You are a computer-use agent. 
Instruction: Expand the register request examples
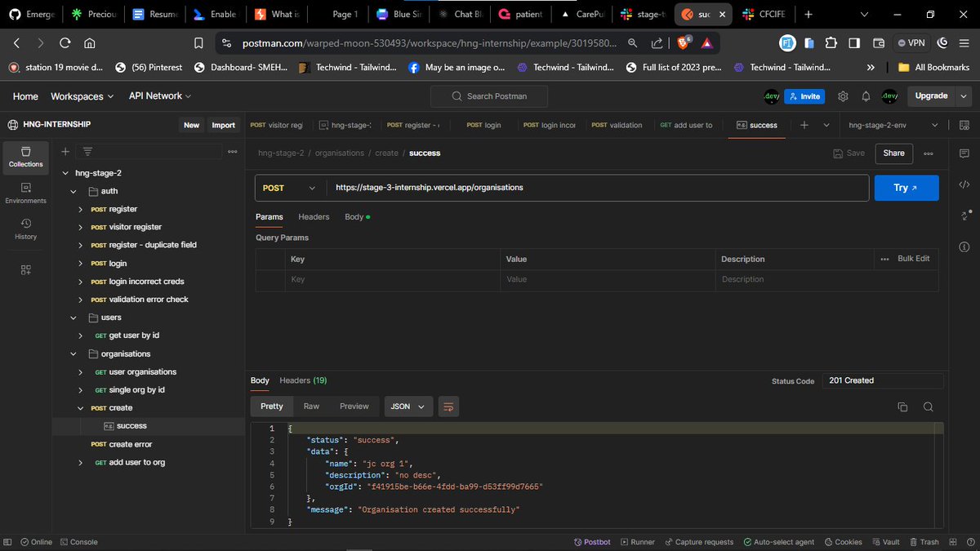tap(81, 210)
